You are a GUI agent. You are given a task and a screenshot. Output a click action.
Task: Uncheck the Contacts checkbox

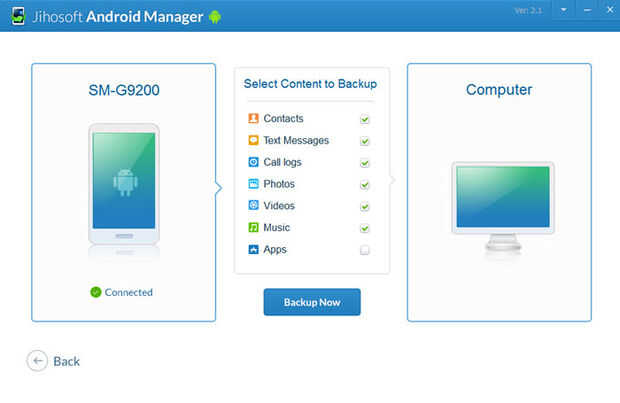(365, 119)
